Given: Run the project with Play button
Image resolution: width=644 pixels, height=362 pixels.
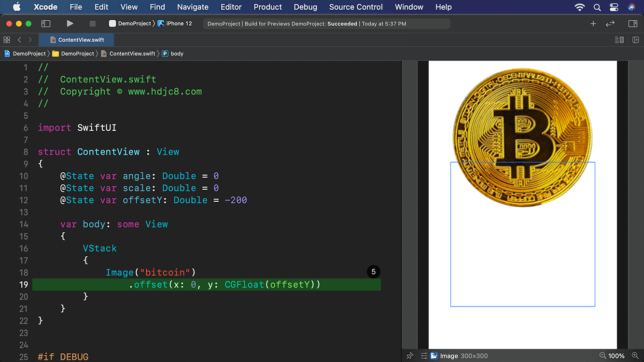Looking at the screenshot, I should point(70,24).
